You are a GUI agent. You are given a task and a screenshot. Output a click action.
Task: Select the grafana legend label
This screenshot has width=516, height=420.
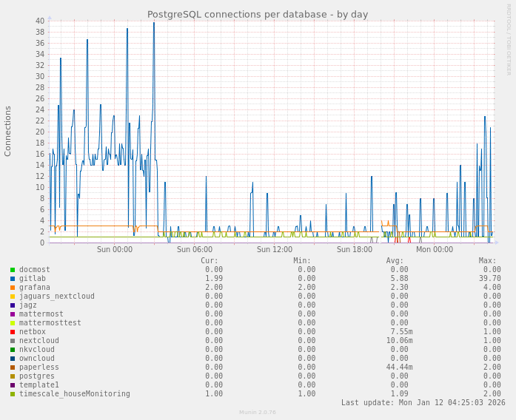point(35,287)
